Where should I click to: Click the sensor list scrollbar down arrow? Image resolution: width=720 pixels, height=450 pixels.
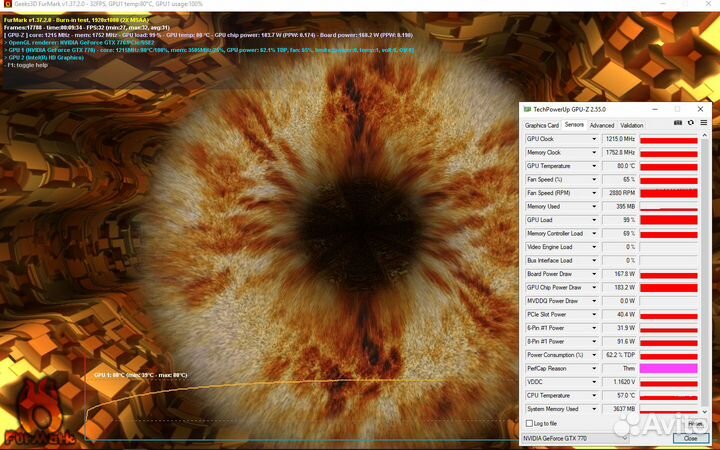click(x=703, y=410)
